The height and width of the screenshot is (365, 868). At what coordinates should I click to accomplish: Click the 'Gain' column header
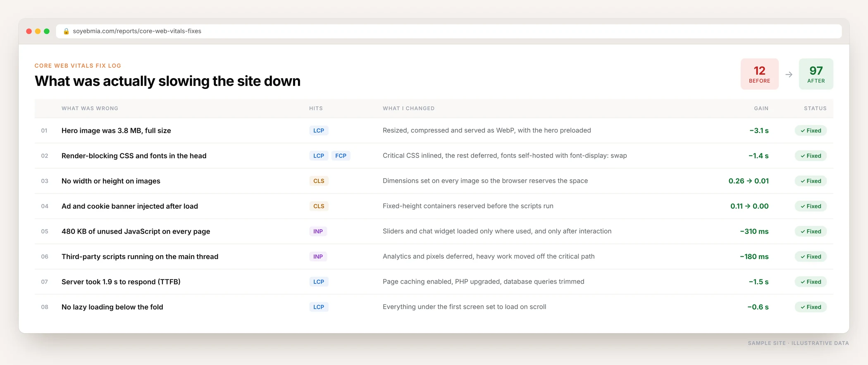click(x=761, y=108)
